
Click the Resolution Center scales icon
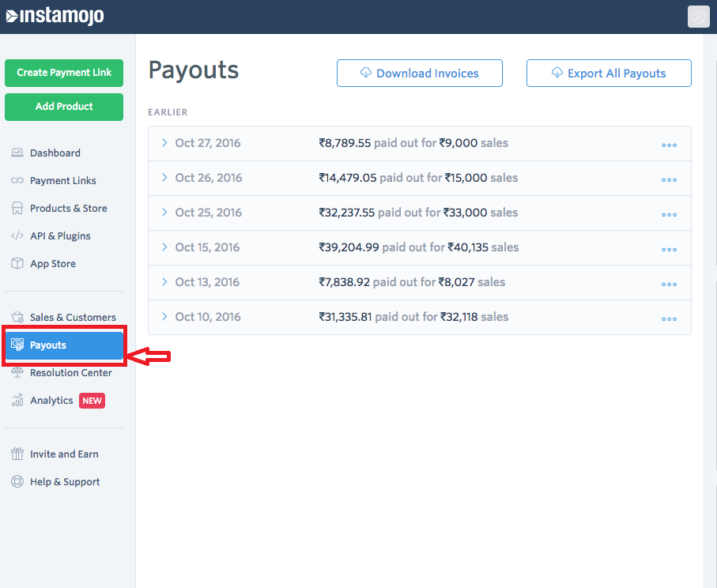[17, 372]
